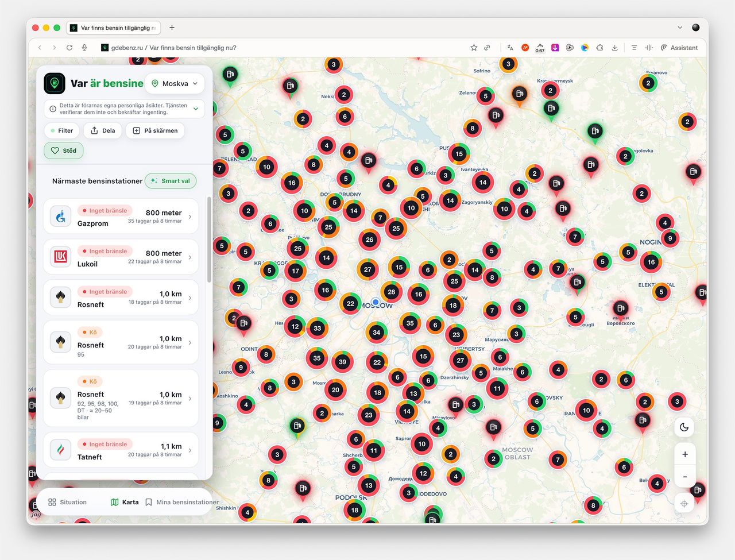
Task: Open a new browser tab
Action: (x=172, y=28)
